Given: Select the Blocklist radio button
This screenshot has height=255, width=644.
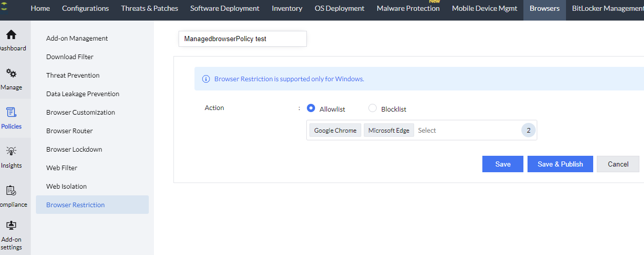Looking at the screenshot, I should (x=373, y=108).
